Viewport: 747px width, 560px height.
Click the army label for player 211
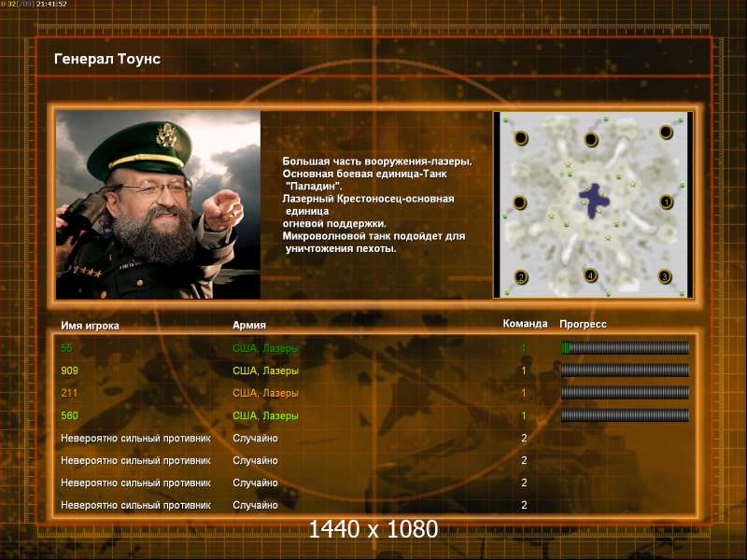pos(265,393)
